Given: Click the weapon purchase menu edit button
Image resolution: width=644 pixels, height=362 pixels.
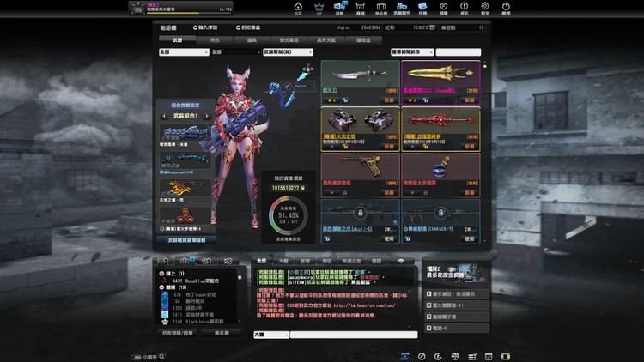Looking at the screenshot, I should coord(186,240).
